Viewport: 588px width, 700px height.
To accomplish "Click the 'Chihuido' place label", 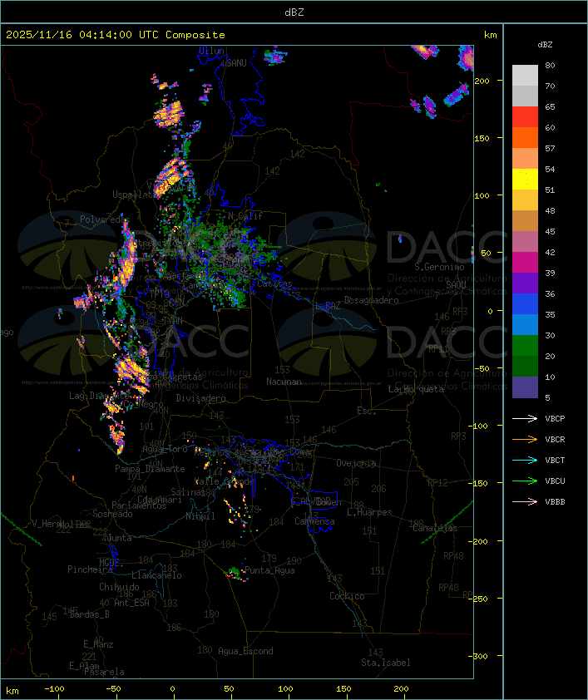I will (119, 587).
